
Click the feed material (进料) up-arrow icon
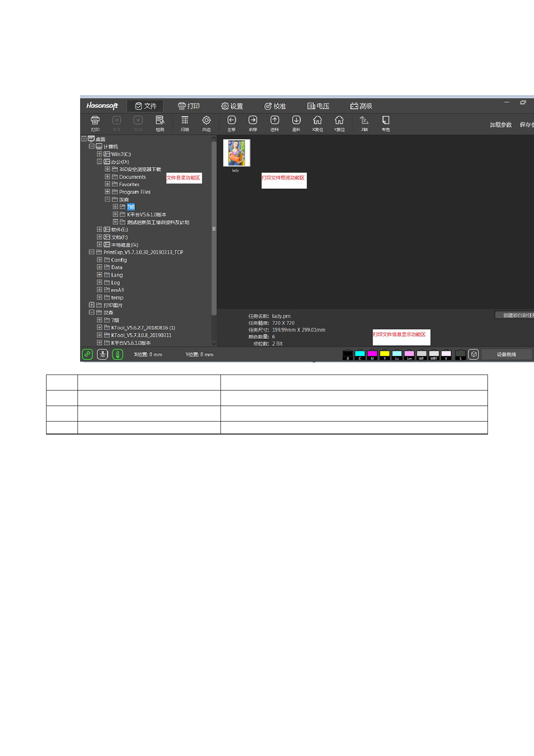pyautogui.click(x=275, y=121)
